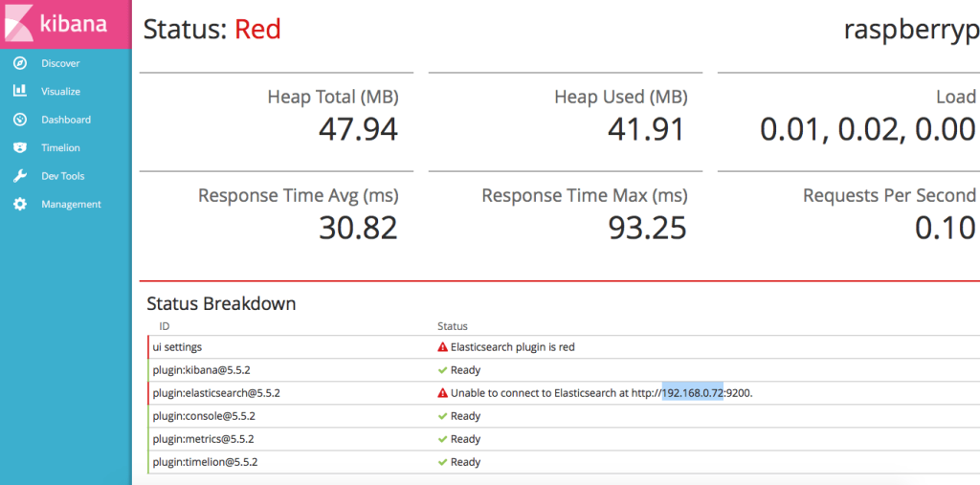The height and width of the screenshot is (485, 980).
Task: Open Discover via compass icon
Action: tap(20, 63)
